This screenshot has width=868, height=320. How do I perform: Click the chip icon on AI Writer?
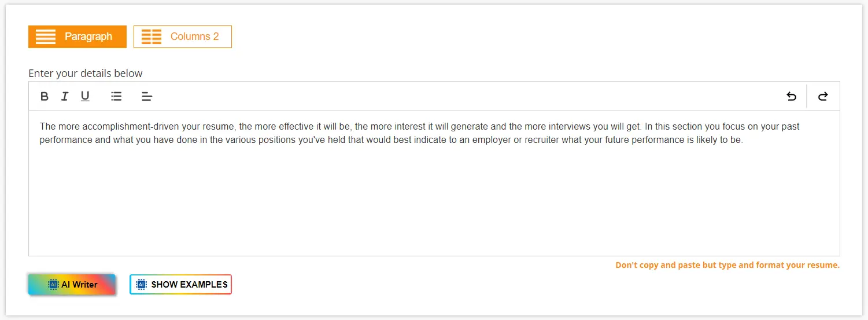[53, 285]
